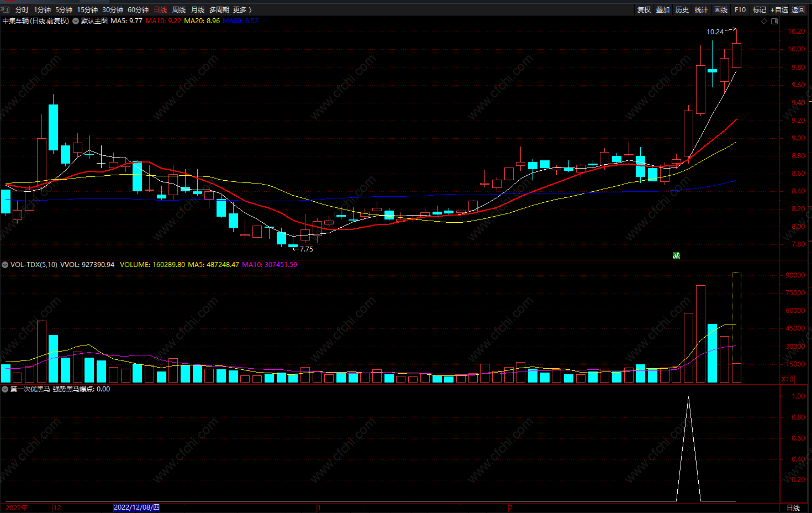Image resolution: width=812 pixels, height=513 pixels.
Task: Switch to 5分钟 period tab
Action: 64,10
